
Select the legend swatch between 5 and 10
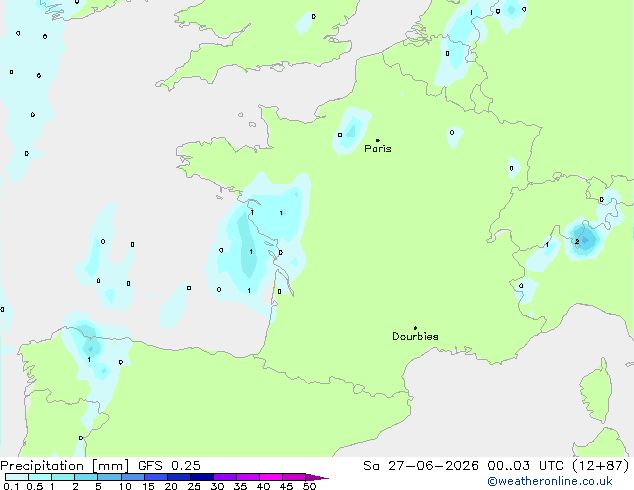pyautogui.click(x=109, y=477)
